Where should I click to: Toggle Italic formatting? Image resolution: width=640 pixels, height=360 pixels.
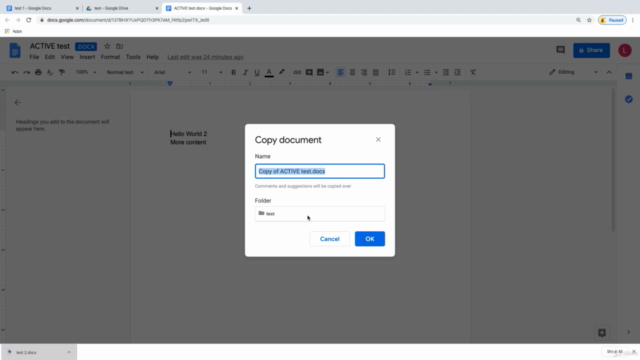[x=245, y=72]
